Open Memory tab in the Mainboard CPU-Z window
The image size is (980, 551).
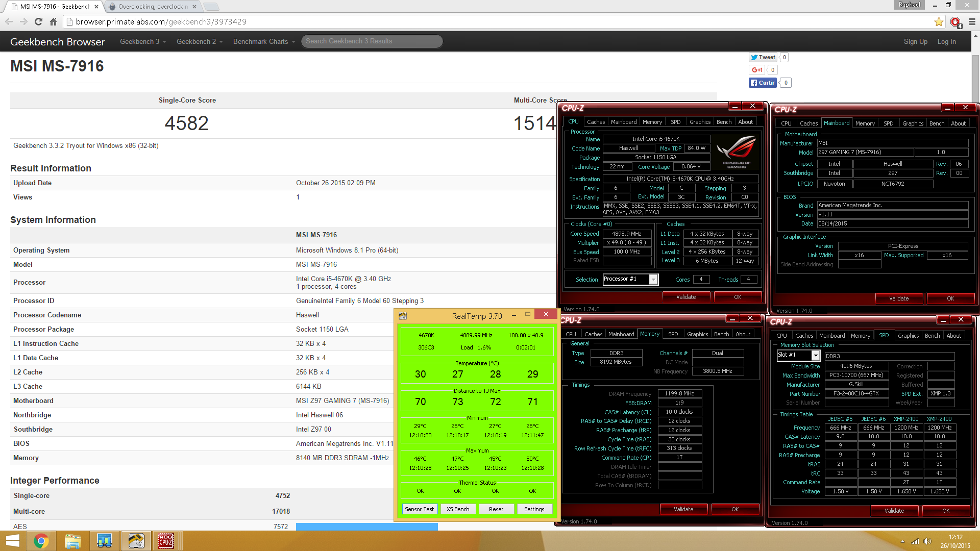[x=865, y=123]
